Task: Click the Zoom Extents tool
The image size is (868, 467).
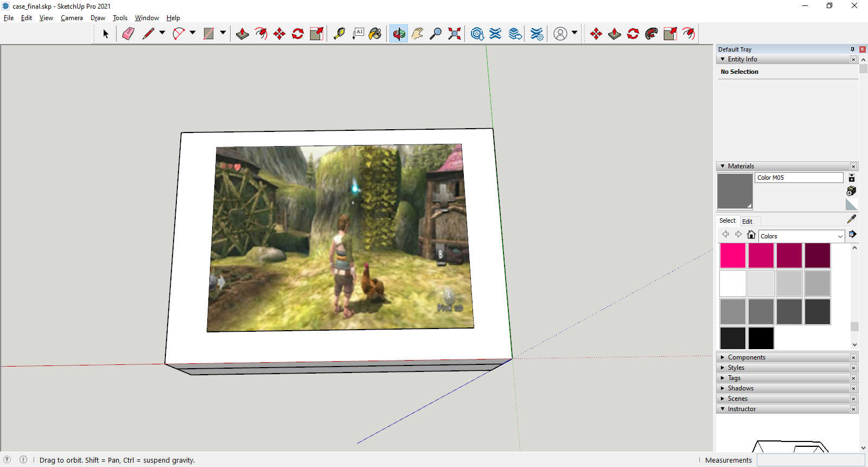Action: [455, 34]
